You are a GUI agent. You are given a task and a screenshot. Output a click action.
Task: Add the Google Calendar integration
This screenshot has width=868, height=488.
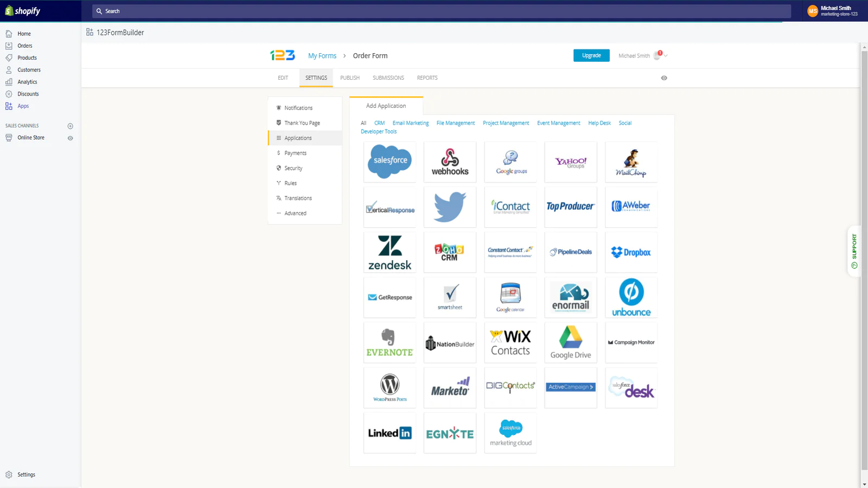(510, 297)
